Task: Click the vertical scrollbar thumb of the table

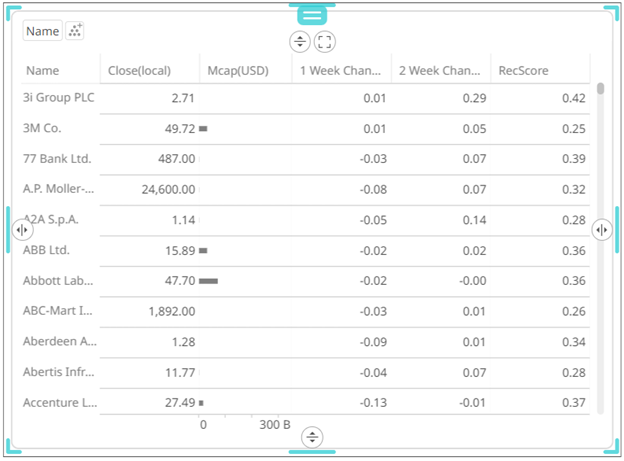Action: [x=600, y=88]
